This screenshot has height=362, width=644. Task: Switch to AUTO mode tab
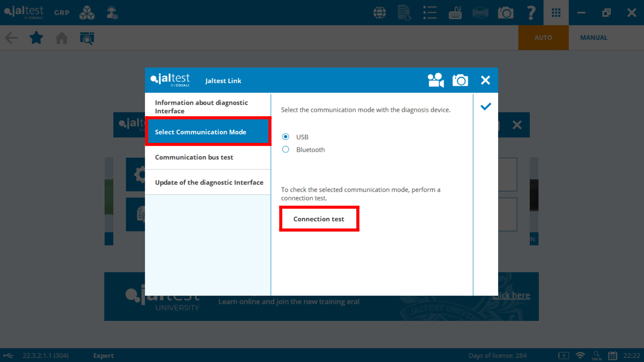point(543,38)
